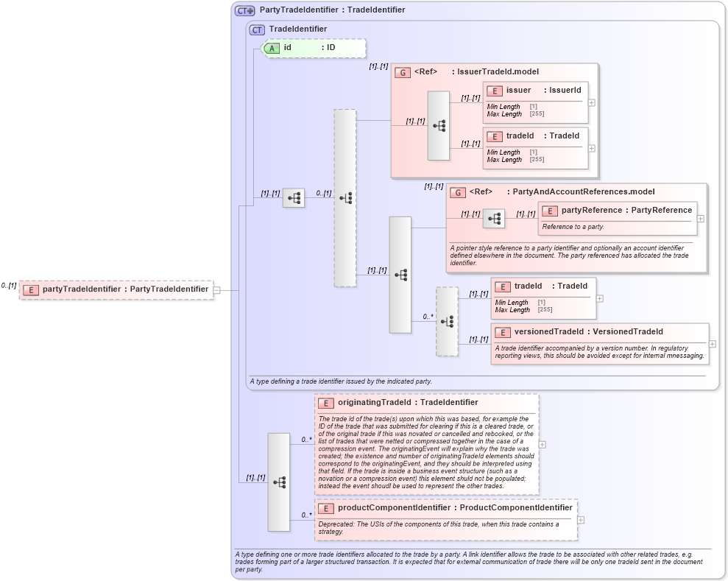Click the E icon of originatingTradeId
The height and width of the screenshot is (581, 728).
click(x=326, y=403)
